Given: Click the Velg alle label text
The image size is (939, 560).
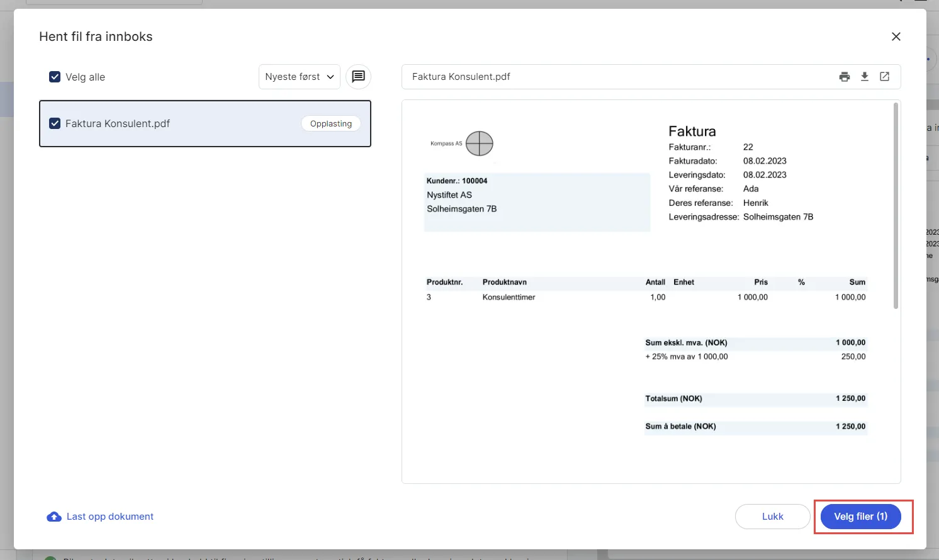Looking at the screenshot, I should (x=86, y=77).
